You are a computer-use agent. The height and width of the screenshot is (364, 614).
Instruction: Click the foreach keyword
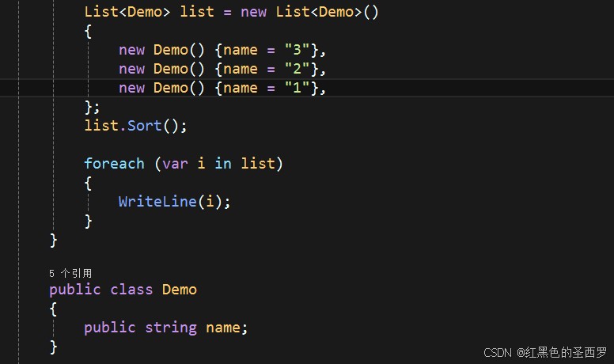tap(115, 163)
